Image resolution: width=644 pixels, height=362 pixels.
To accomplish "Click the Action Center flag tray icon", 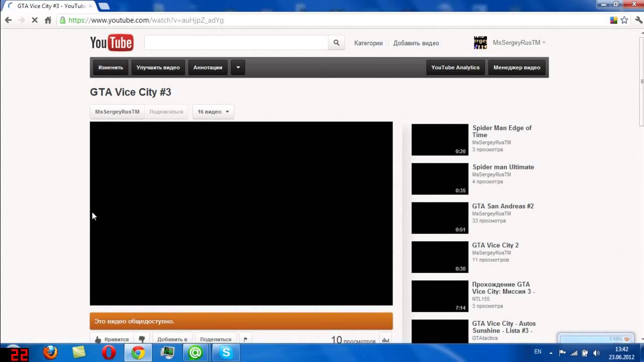I will [x=562, y=352].
